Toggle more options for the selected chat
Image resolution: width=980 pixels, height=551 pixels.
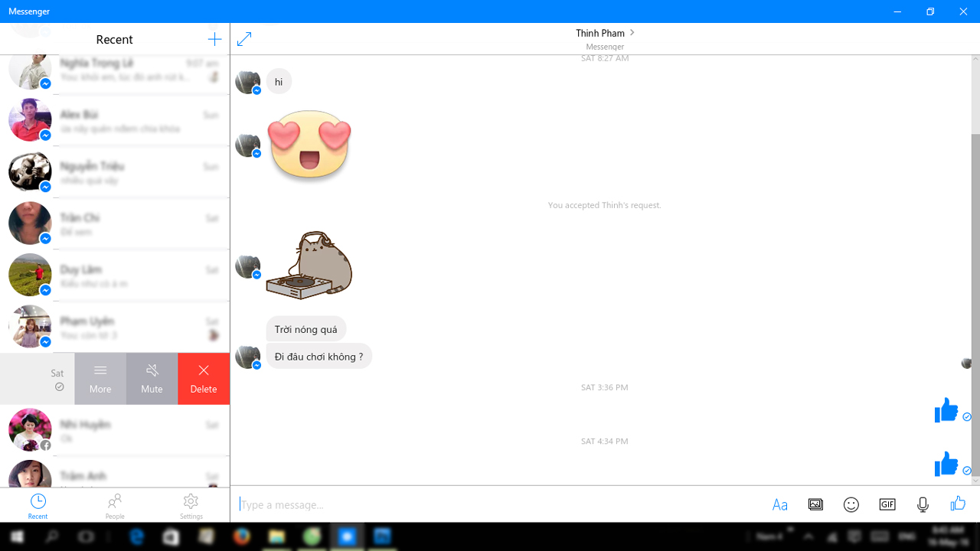pos(100,378)
